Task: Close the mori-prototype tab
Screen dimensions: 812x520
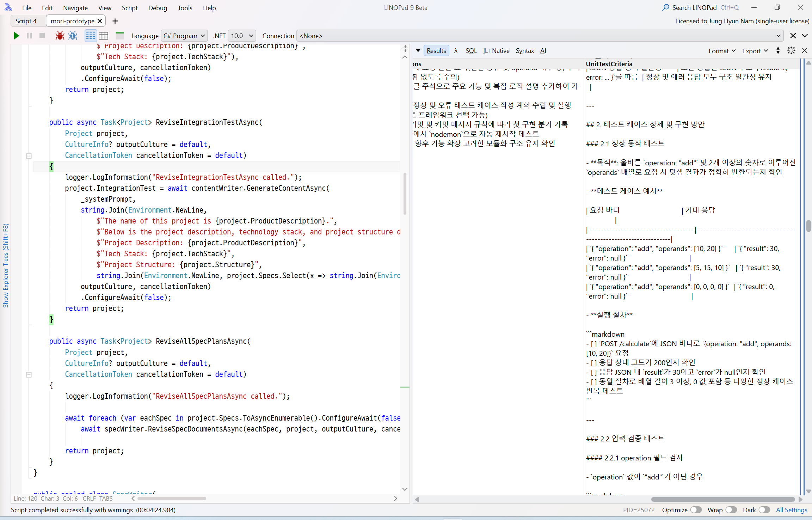Action: click(100, 21)
